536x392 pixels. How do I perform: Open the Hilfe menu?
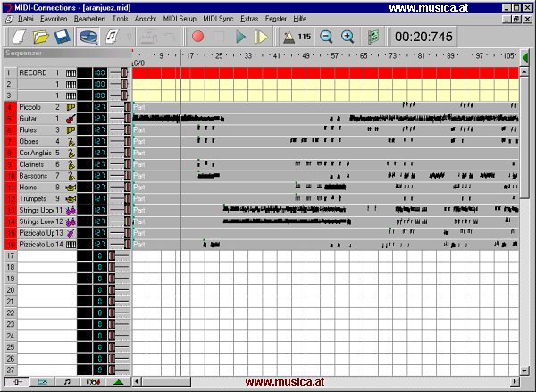300,19
